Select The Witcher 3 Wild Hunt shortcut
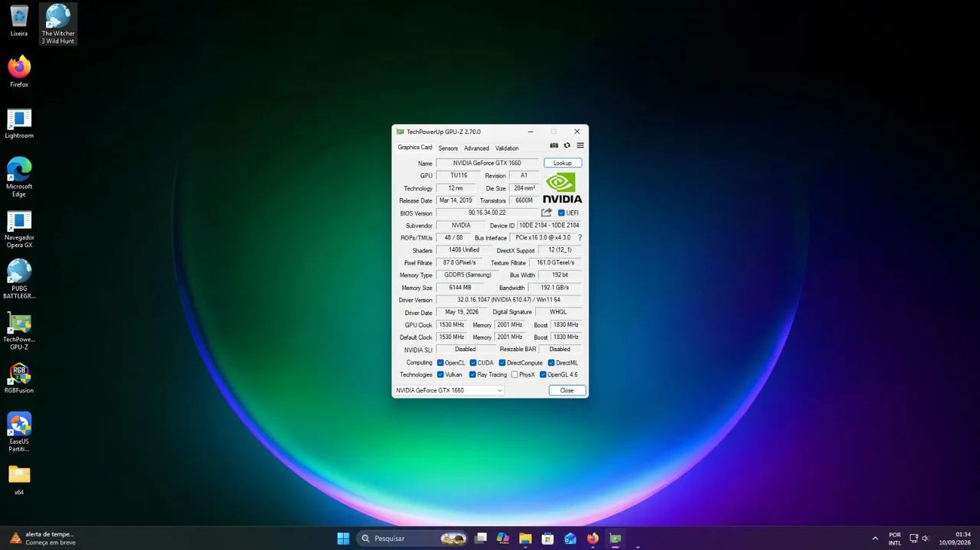 coord(58,24)
